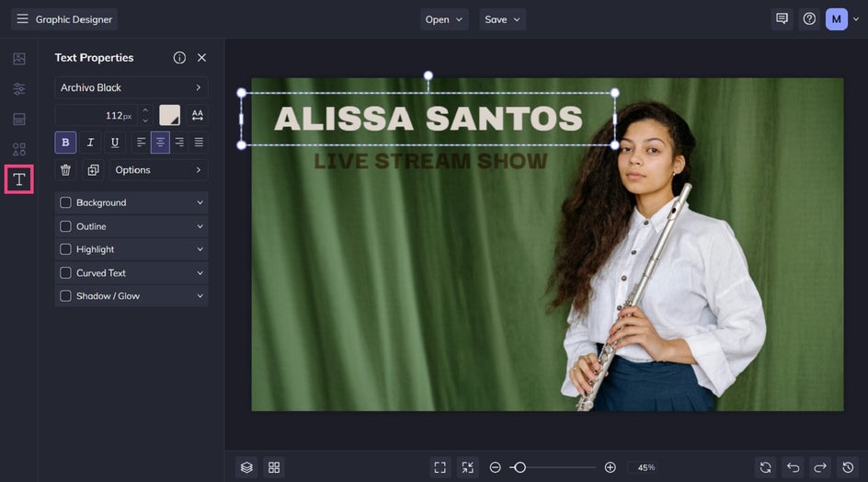
Task: Expand account menu arrow beside avatar
Action: [x=856, y=19]
